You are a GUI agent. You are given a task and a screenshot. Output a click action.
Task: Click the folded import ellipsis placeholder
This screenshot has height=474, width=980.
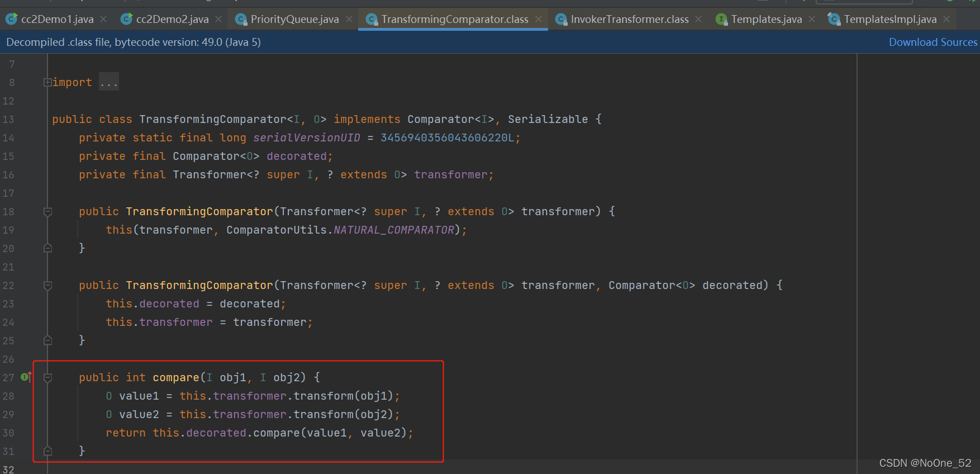(109, 82)
